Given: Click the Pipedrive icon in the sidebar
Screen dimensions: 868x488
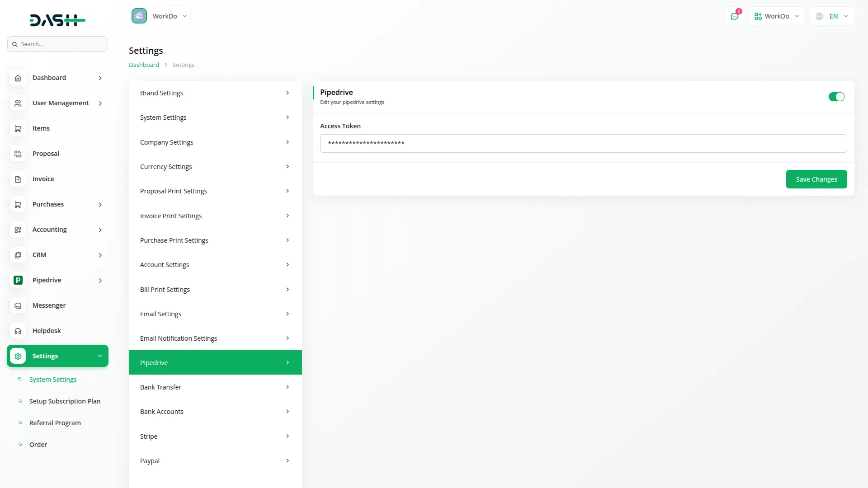Looking at the screenshot, I should click(x=18, y=280).
